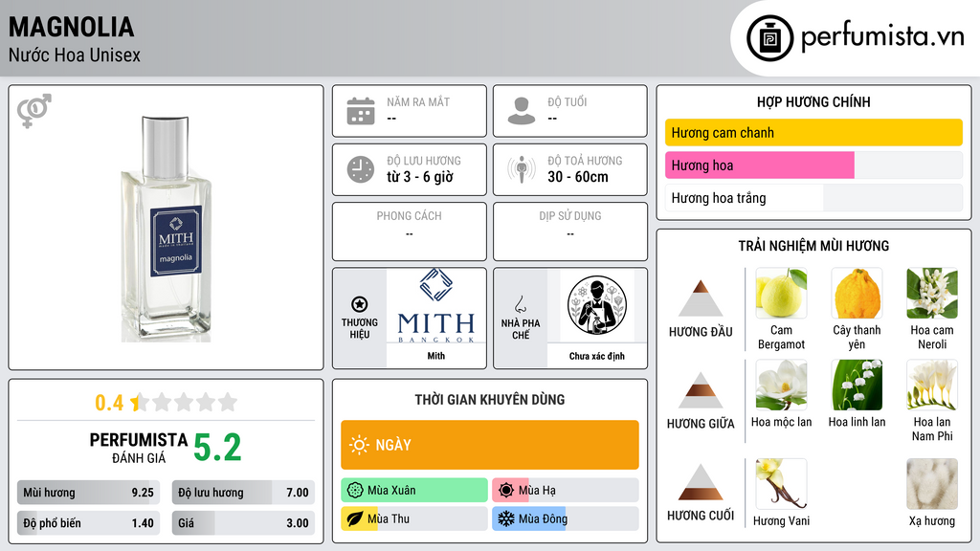Click the Perfumista đánh giá label

click(x=139, y=448)
